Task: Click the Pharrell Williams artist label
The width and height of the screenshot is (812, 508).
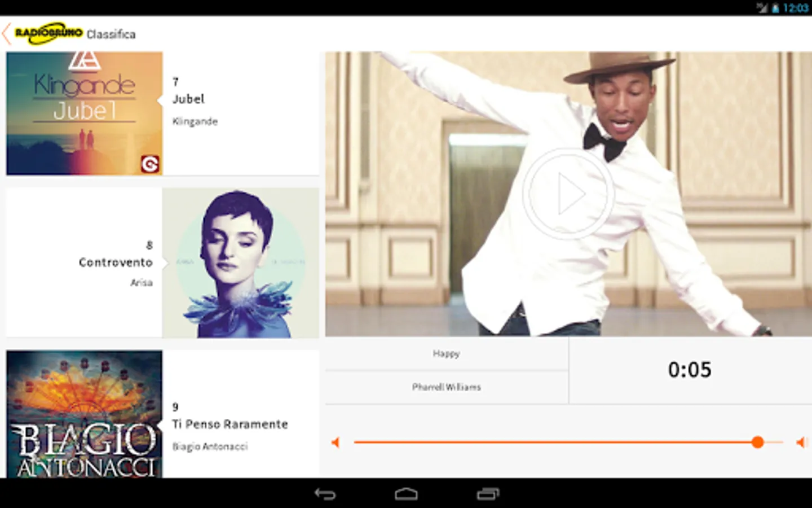Action: click(x=447, y=387)
